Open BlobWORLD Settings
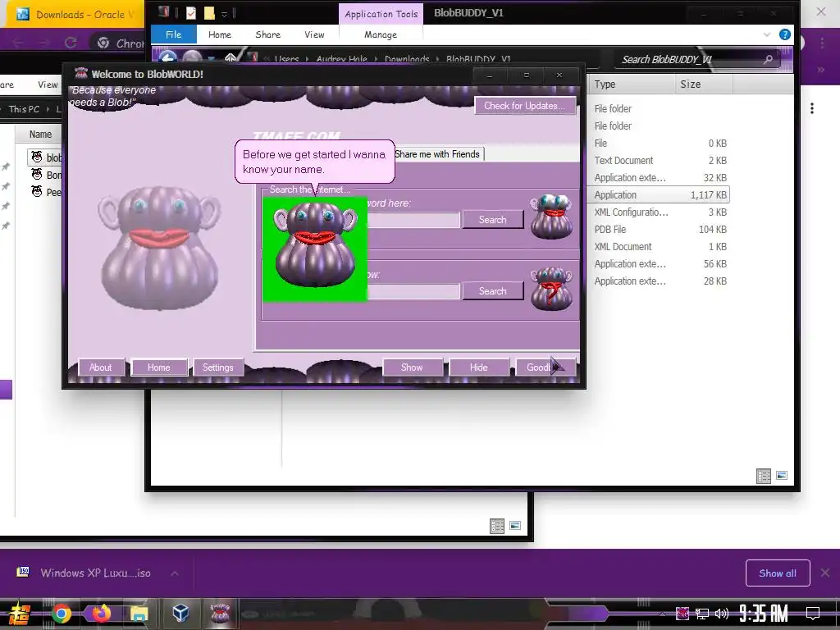This screenshot has height=630, width=840. click(218, 367)
